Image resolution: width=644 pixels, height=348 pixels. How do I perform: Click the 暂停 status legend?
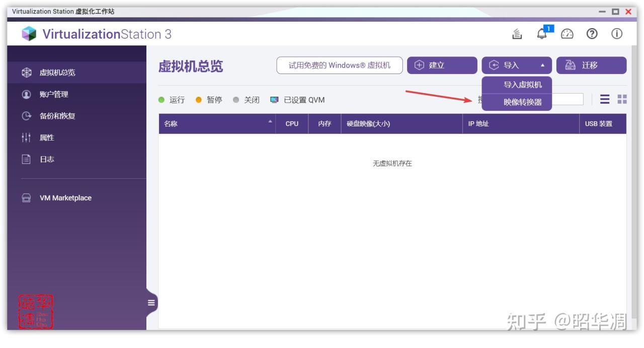point(209,100)
